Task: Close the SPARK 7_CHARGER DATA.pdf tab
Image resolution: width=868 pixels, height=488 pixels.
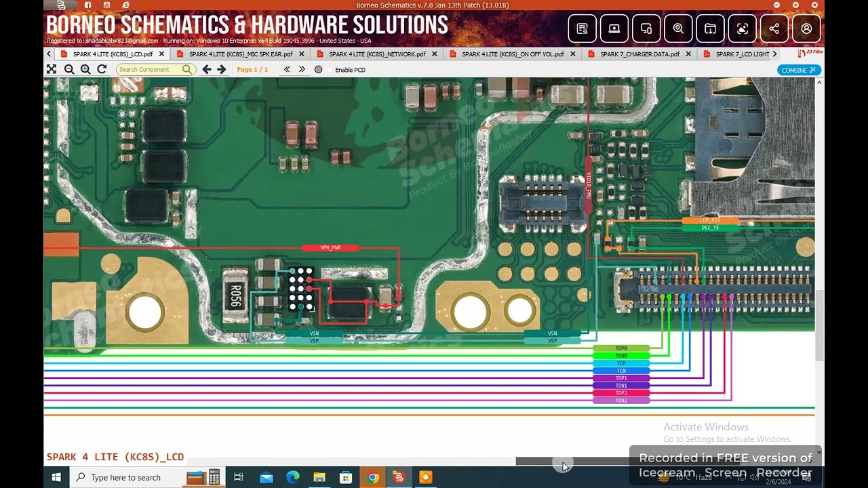Action: click(x=688, y=54)
